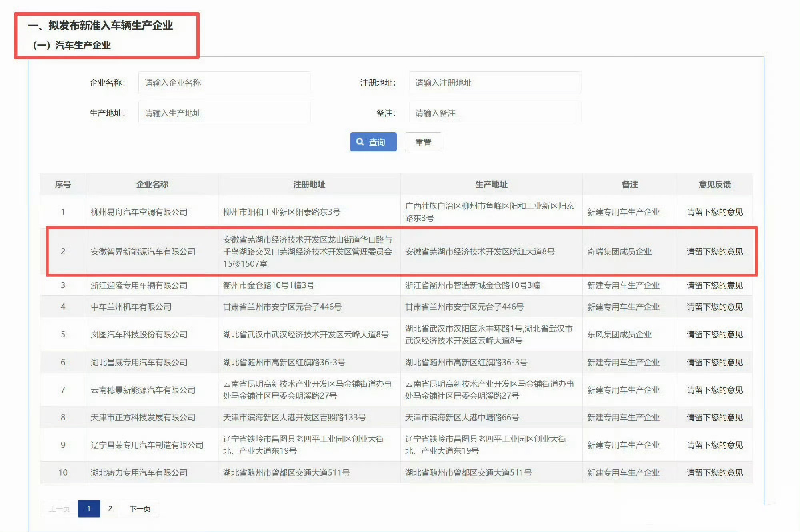Select address 天津市滨海新区大港中塘路66号
This screenshot has height=532, width=800.
tap(462, 417)
